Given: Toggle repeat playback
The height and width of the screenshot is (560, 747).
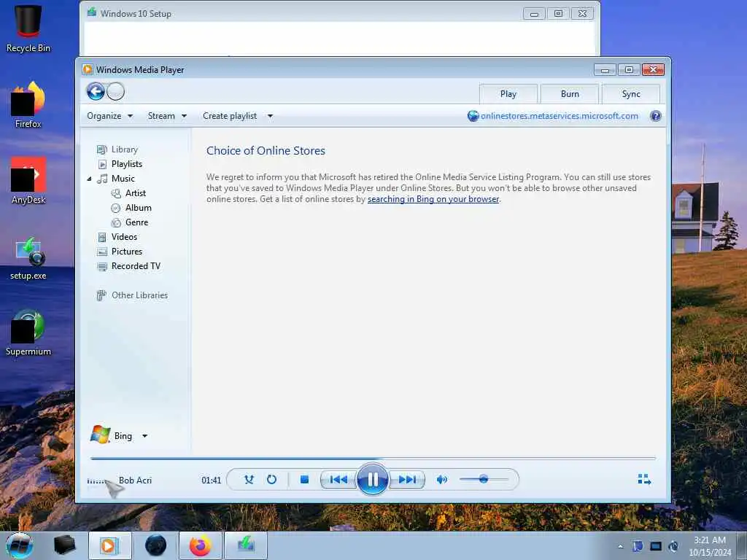Looking at the screenshot, I should coord(271,480).
